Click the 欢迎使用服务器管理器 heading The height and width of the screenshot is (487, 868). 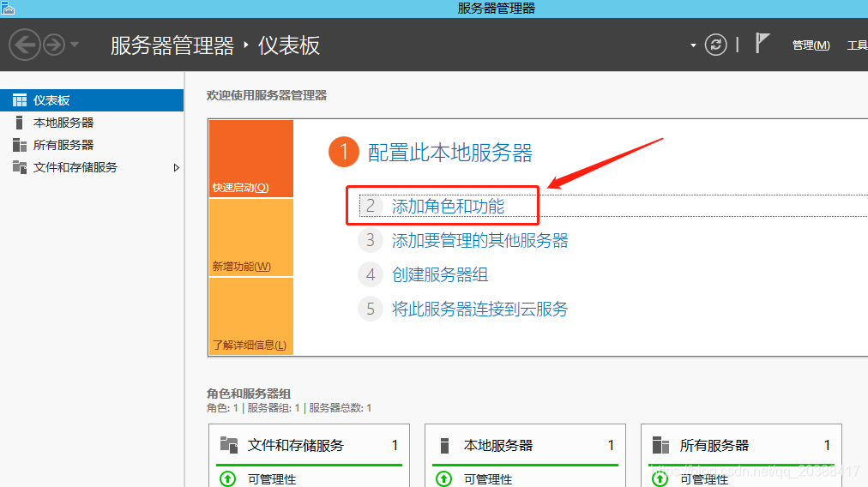pyautogui.click(x=267, y=95)
